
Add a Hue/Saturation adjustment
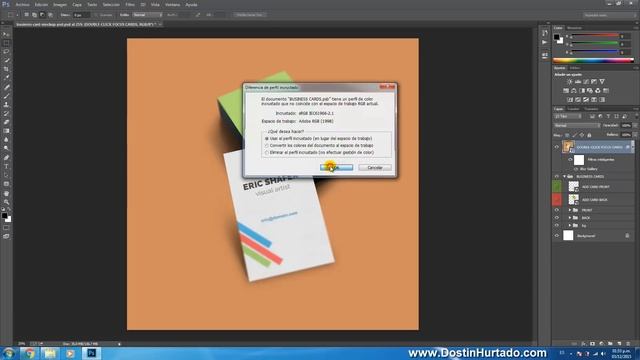(566, 91)
